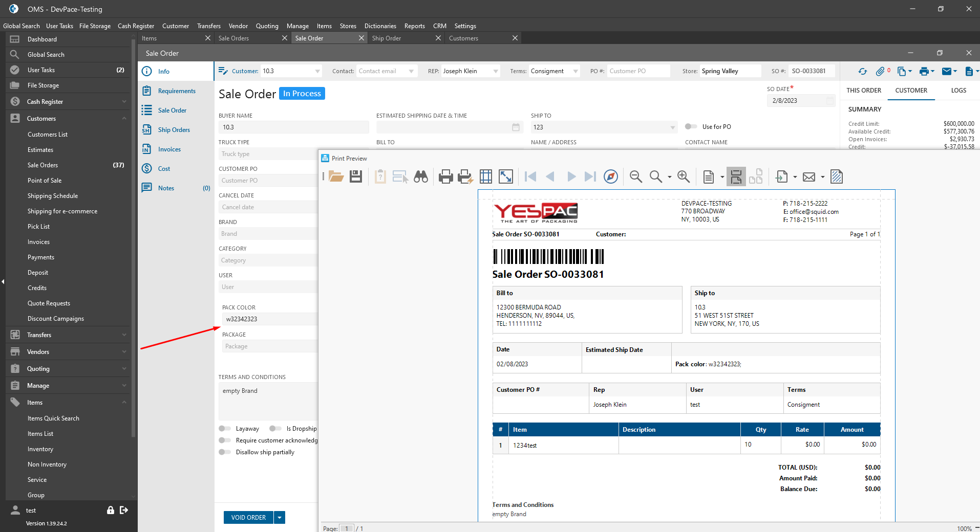Switch to the LOGS tab
Image resolution: width=980 pixels, height=532 pixels.
958,91
